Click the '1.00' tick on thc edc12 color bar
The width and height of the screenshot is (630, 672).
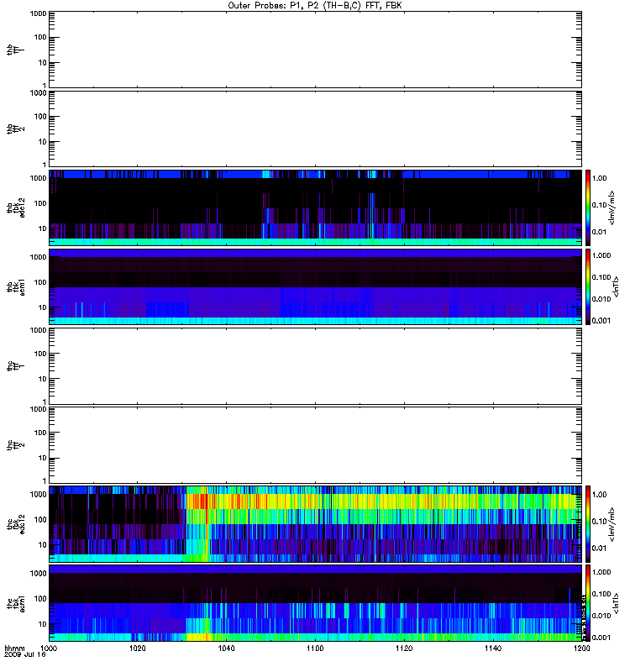tap(599, 494)
